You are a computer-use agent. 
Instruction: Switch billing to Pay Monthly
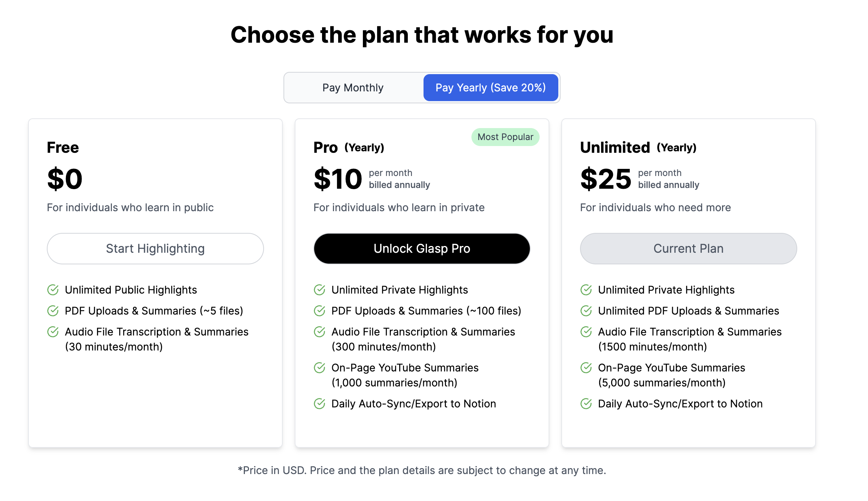click(x=353, y=88)
